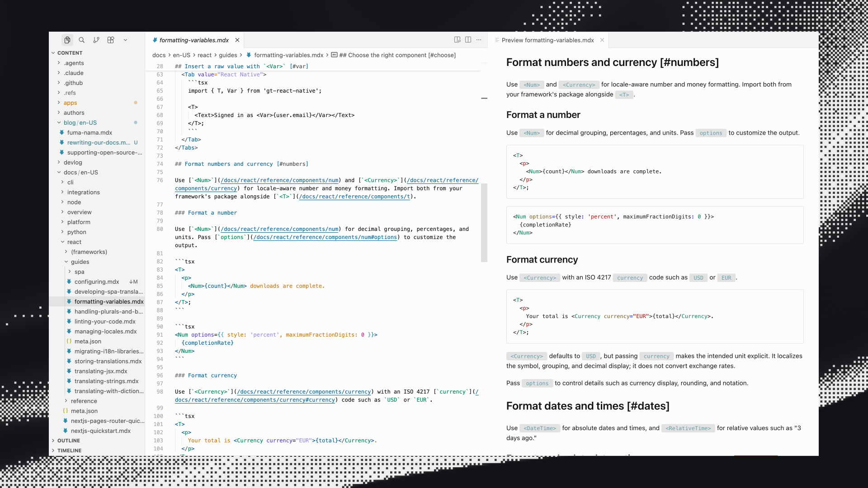Screen dimensions: 868x488
Task: Expand the TIMELINE section
Action: pos(97,450)
